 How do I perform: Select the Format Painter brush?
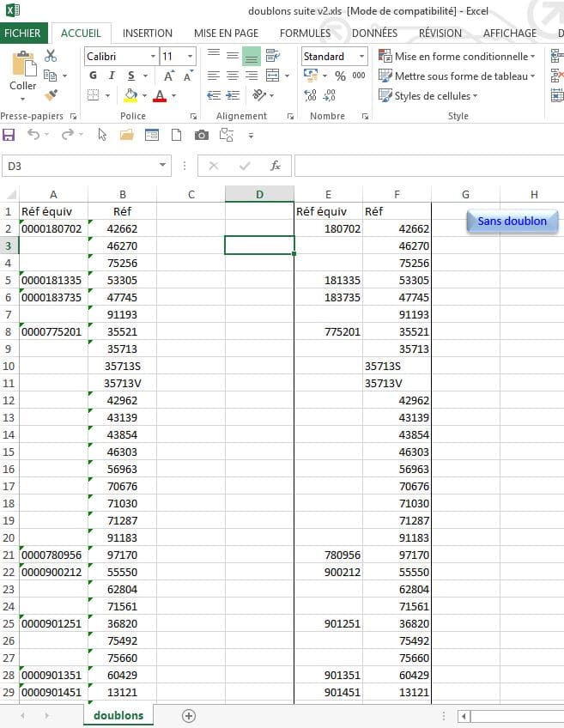point(51,95)
